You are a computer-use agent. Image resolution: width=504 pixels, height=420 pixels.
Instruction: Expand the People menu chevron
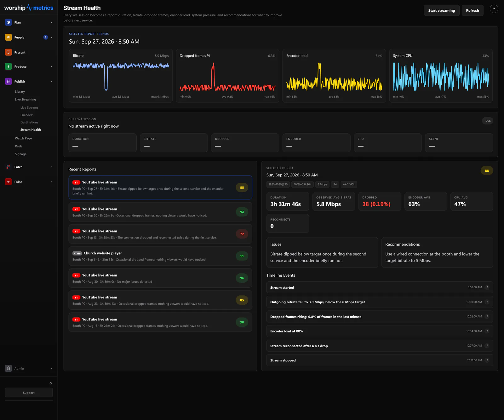click(52, 37)
